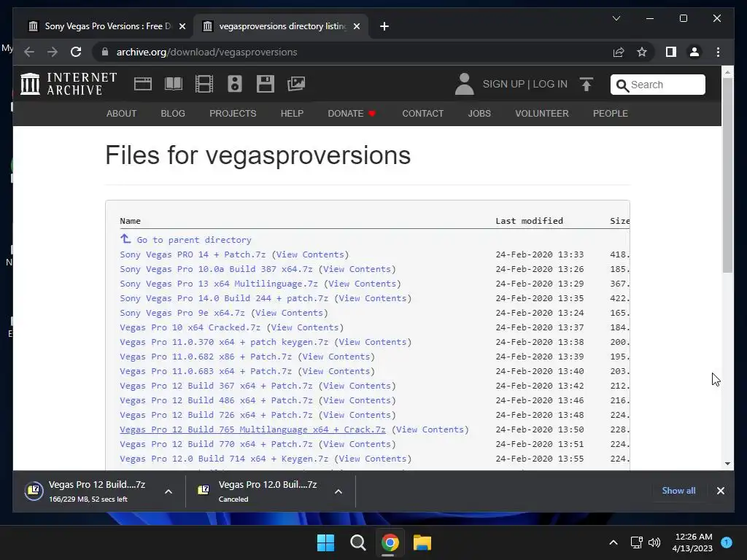
Task: Click Show all downloads
Action: tap(678, 491)
